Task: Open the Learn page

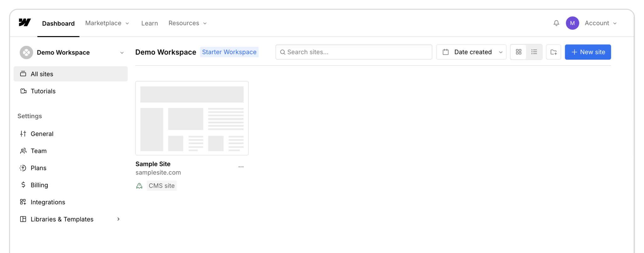Action: point(150,23)
